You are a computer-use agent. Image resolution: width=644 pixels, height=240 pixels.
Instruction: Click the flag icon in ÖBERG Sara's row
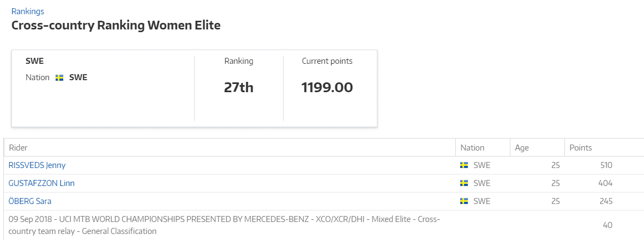pos(465,201)
